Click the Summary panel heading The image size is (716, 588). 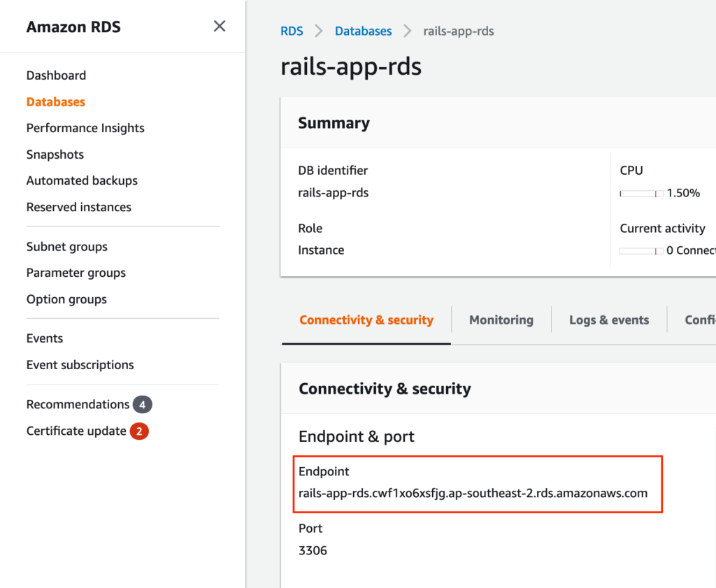(334, 123)
